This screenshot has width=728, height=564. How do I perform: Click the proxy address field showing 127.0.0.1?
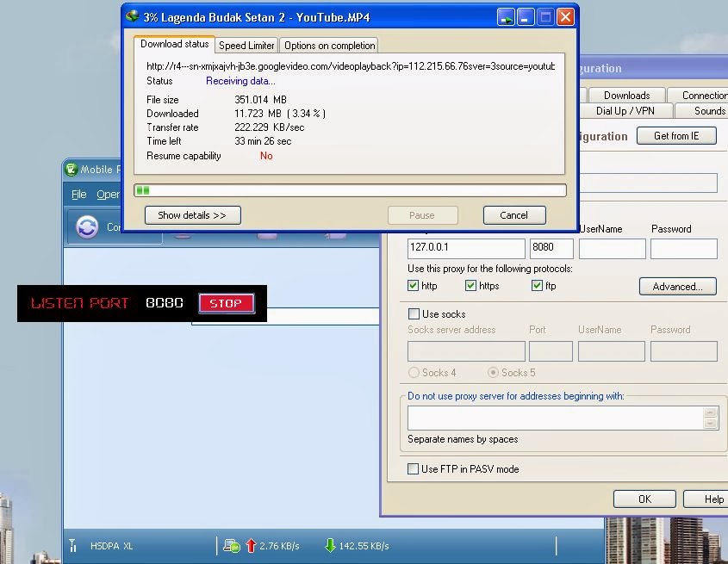point(466,248)
